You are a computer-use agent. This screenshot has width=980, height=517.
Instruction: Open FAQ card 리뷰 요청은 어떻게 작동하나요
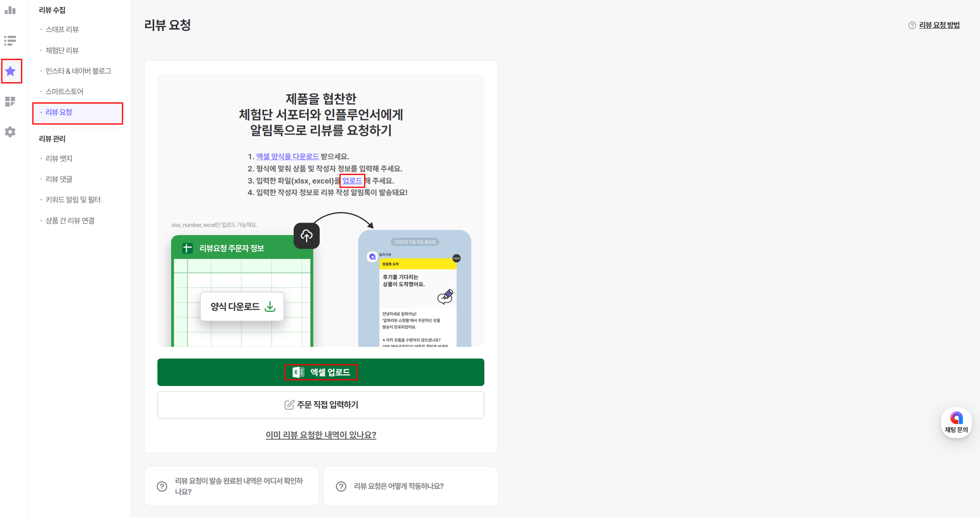point(411,486)
